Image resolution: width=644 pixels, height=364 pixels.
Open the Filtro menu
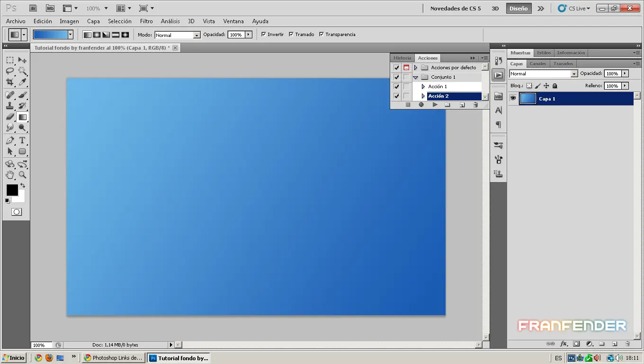click(146, 21)
